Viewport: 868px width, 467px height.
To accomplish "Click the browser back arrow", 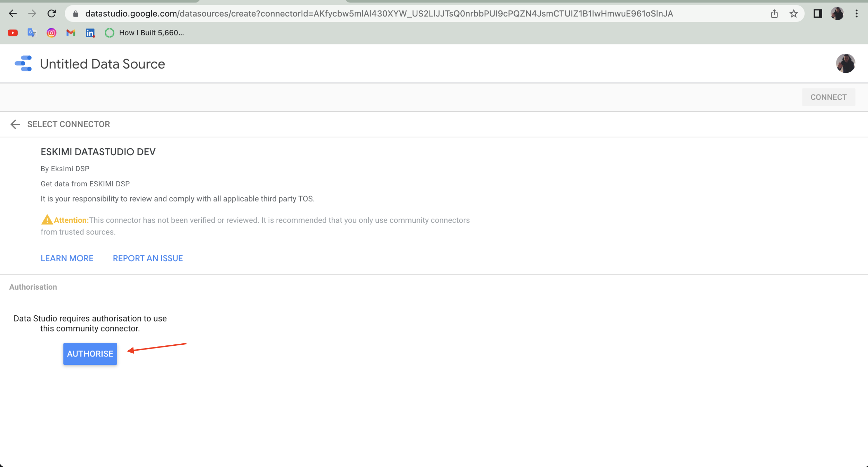I will tap(13, 14).
